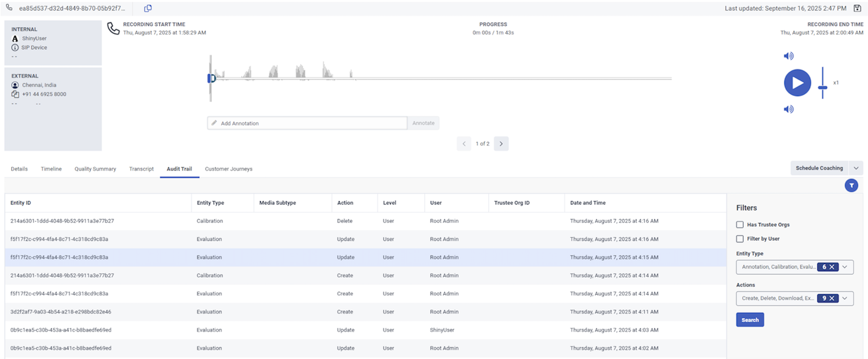This screenshot has height=359, width=868.
Task: Switch to the Transcript tab
Action: click(x=141, y=169)
